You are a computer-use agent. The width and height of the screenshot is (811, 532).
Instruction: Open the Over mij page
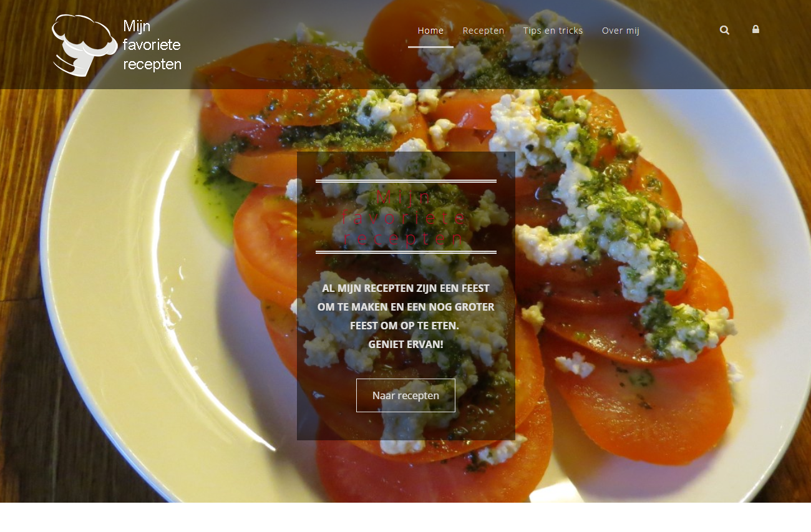pyautogui.click(x=621, y=31)
